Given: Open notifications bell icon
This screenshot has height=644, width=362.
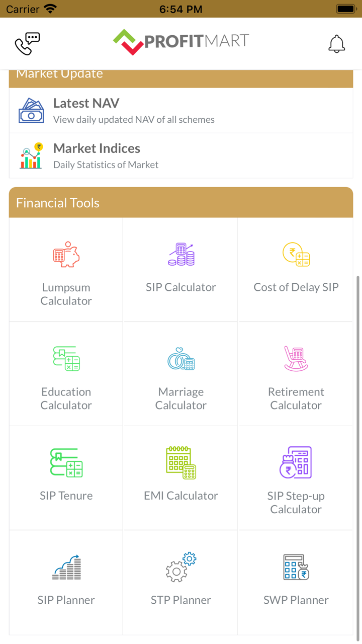Looking at the screenshot, I should [336, 44].
